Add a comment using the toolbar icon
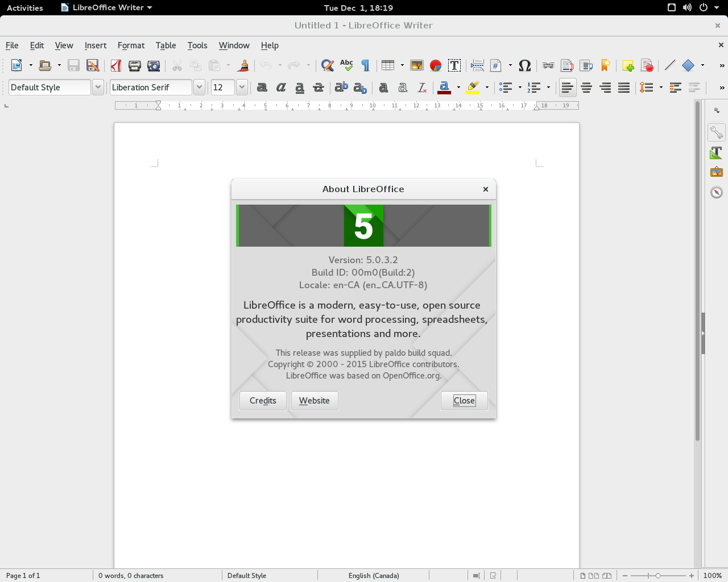 (x=628, y=65)
